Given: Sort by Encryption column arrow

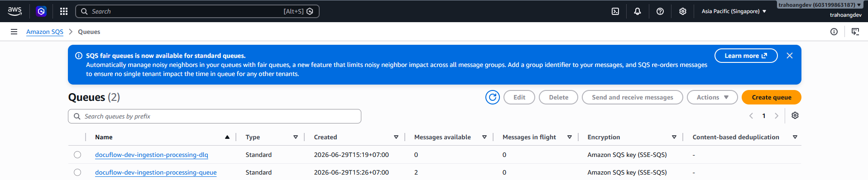Looking at the screenshot, I should tap(674, 137).
